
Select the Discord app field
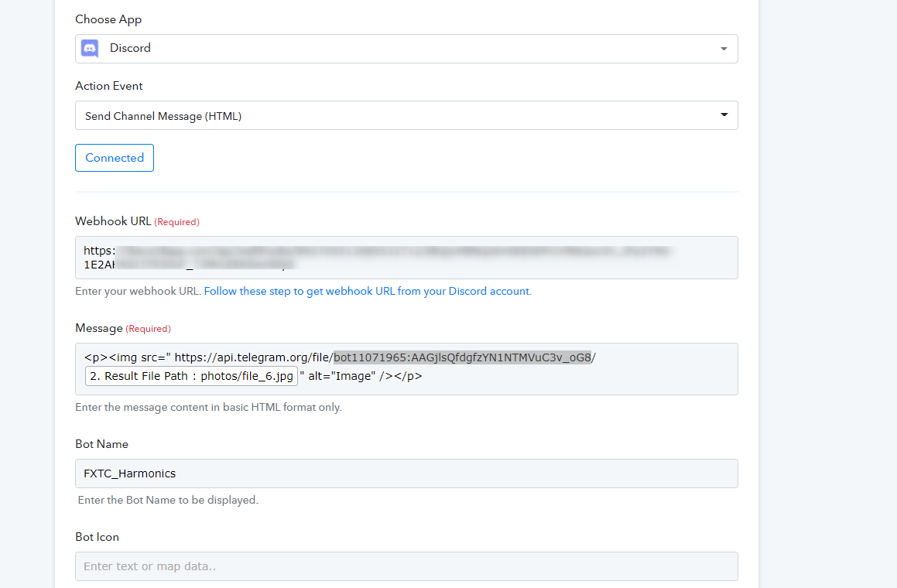(x=406, y=49)
